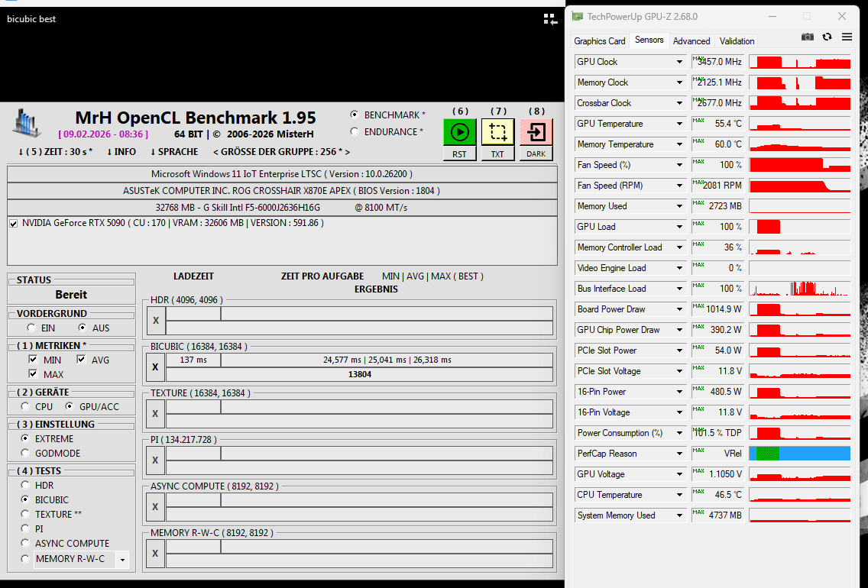This screenshot has width=868, height=588.
Task: Click the BICUBIC result value 13804
Action: point(360,374)
